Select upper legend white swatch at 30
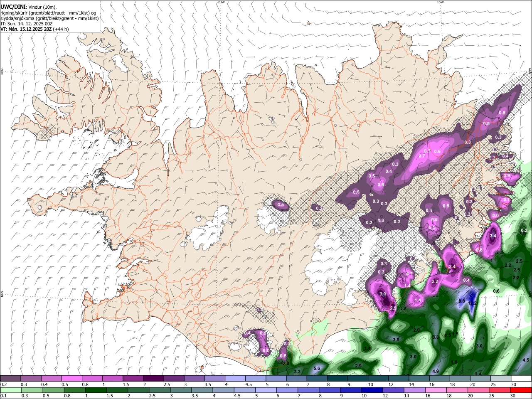The width and height of the screenshot is (532, 399). pos(521,379)
